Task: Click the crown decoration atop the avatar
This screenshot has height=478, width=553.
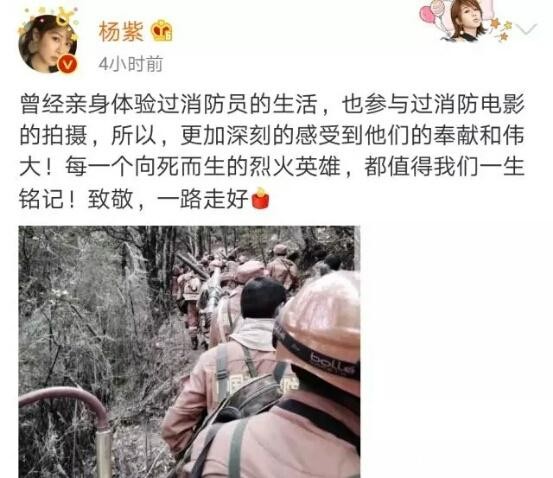Action: (65, 17)
